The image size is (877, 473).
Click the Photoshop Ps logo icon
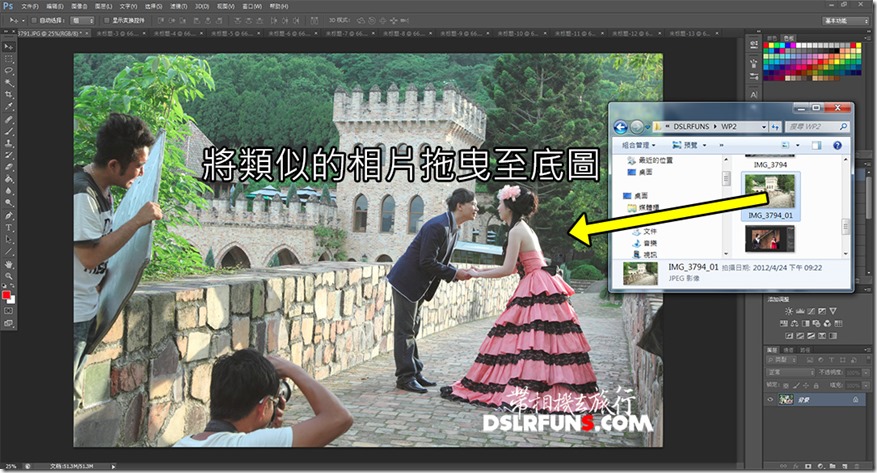(x=9, y=6)
